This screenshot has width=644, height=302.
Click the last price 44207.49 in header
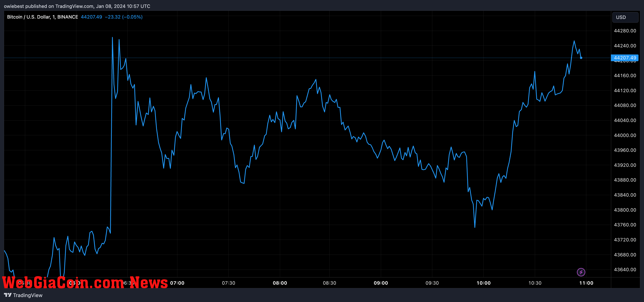tap(91, 17)
